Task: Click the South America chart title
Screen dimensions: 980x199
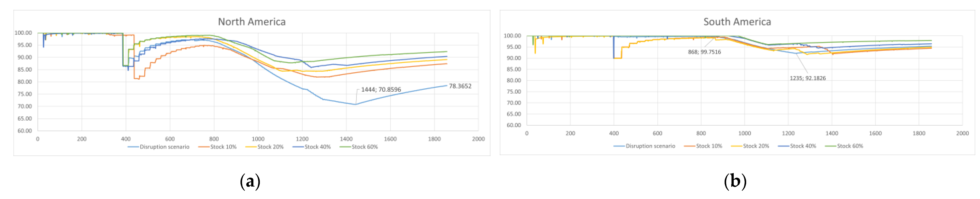Action: click(737, 22)
